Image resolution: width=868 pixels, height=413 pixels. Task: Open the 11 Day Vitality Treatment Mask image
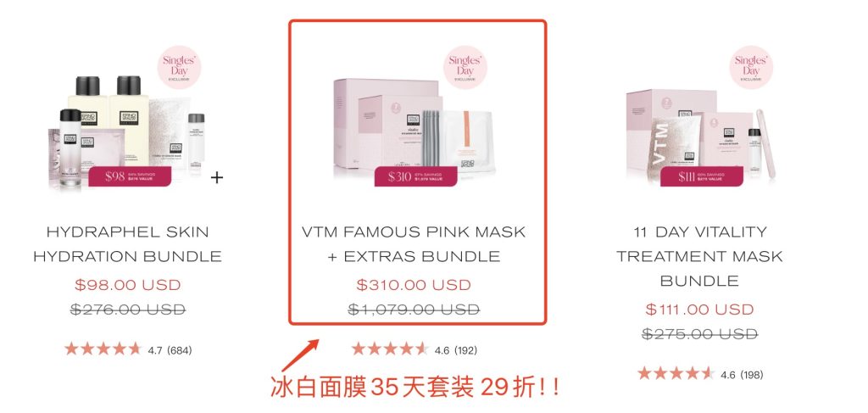[700, 133]
